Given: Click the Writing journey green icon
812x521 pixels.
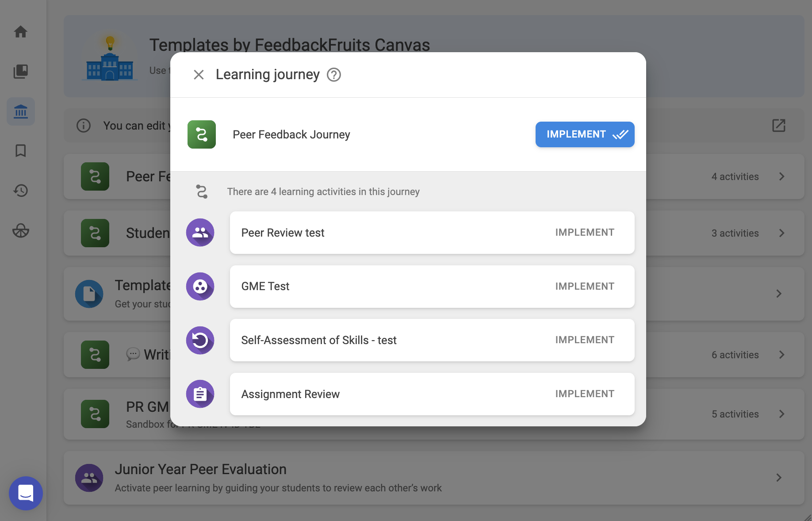Looking at the screenshot, I should tap(95, 355).
